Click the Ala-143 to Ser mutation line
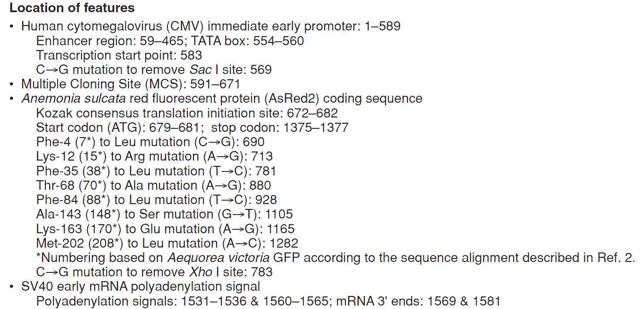The height and width of the screenshot is (309, 644). tap(164, 214)
